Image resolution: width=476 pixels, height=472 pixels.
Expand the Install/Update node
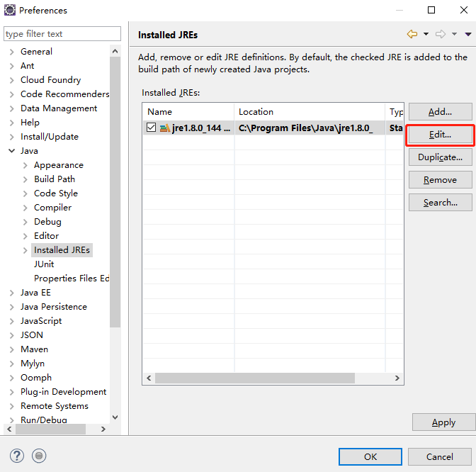tap(11, 137)
